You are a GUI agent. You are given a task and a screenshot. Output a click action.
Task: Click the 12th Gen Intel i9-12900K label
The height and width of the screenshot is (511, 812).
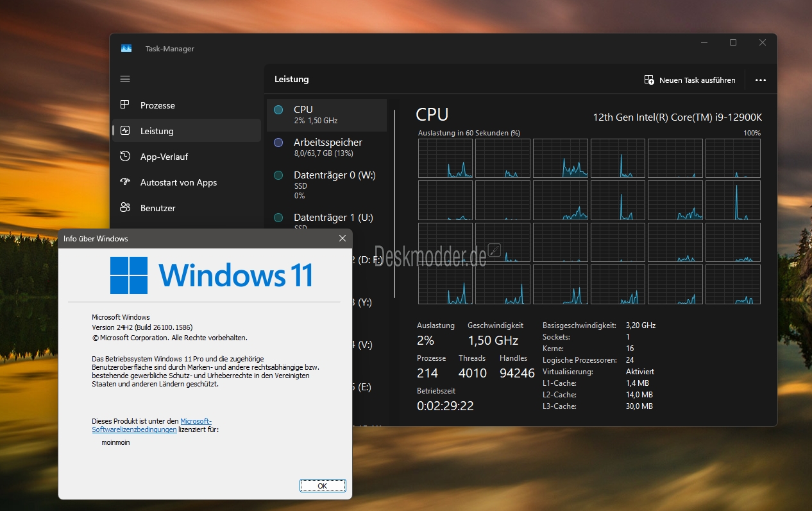coord(677,117)
